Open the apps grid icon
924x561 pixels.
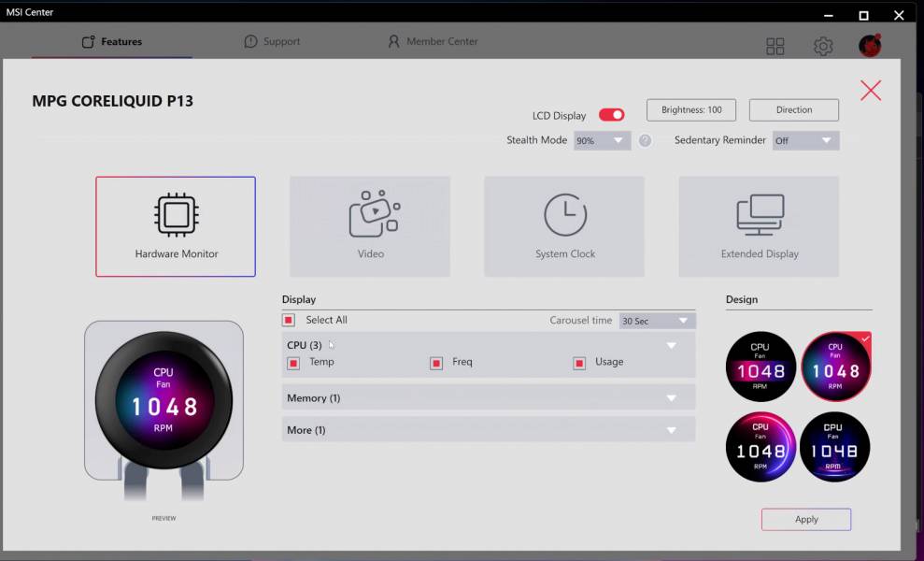(x=775, y=47)
